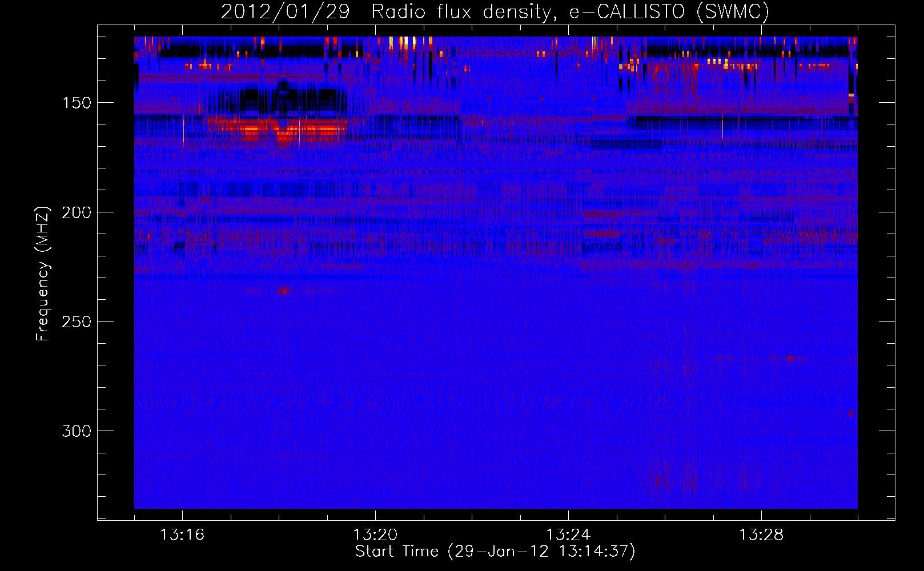Click the 150 frequency tick label
924x571 pixels.
click(x=77, y=103)
